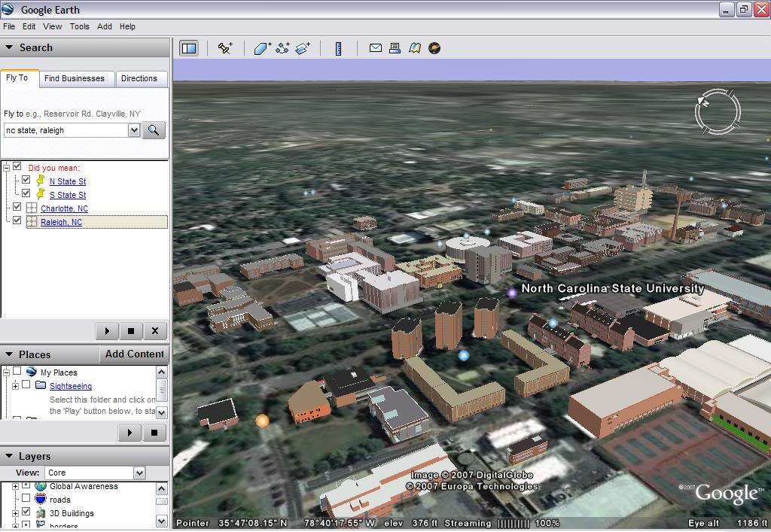Select the Add Polygon tool
This screenshot has height=532, width=771.
[x=262, y=48]
